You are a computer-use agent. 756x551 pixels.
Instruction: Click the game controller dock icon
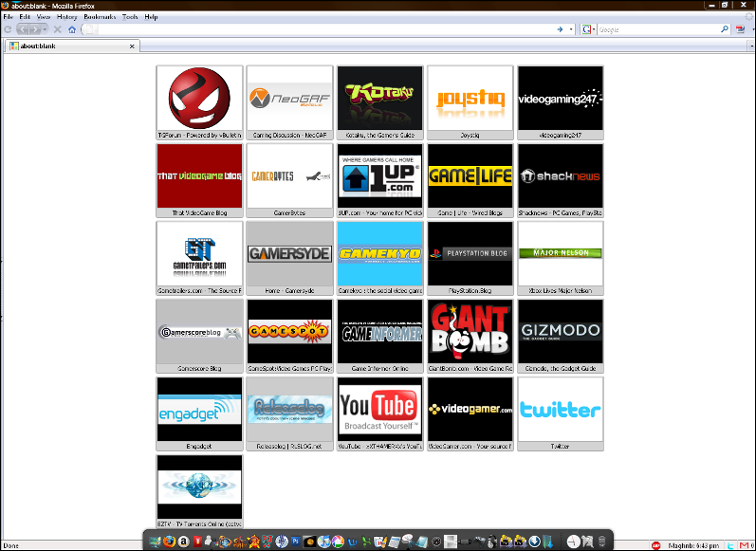[480, 542]
